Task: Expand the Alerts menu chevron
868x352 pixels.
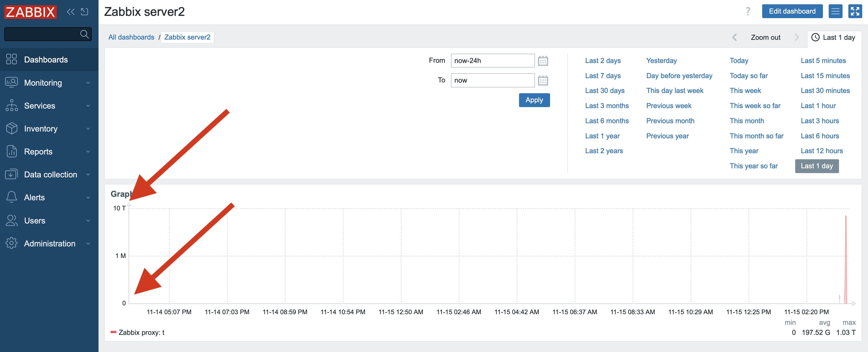Action: click(x=88, y=197)
